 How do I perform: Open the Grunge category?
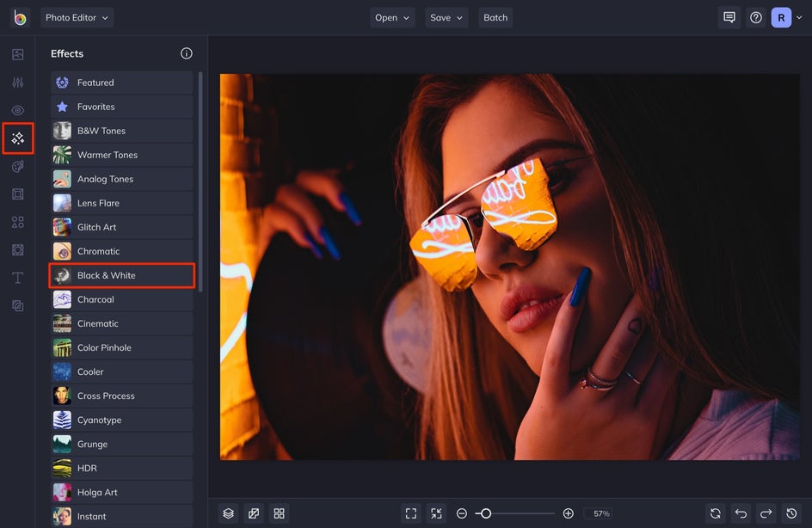click(x=121, y=444)
